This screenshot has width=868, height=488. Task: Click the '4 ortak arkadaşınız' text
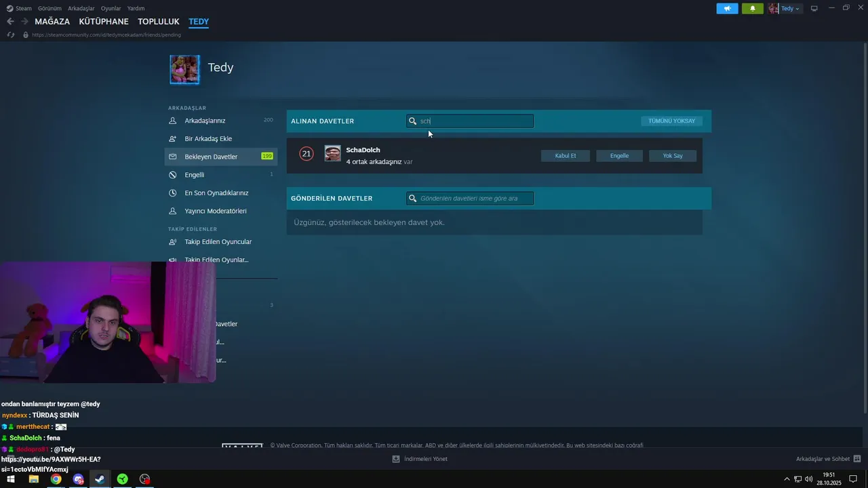(374, 162)
